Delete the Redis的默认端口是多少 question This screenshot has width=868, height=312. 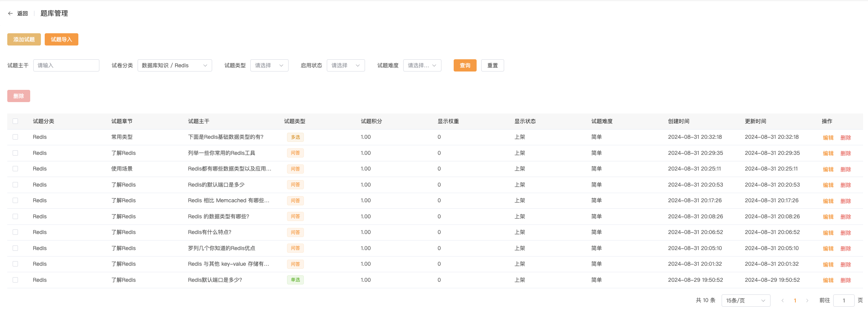pyautogui.click(x=846, y=185)
